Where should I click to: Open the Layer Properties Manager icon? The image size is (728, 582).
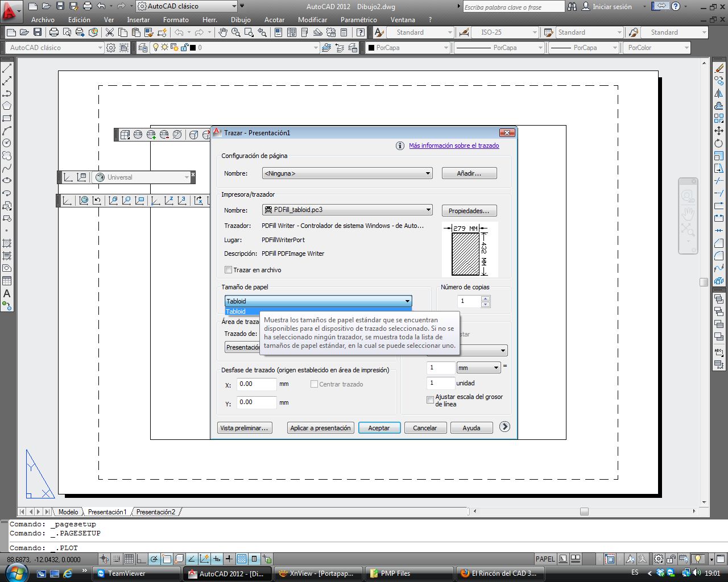point(142,48)
